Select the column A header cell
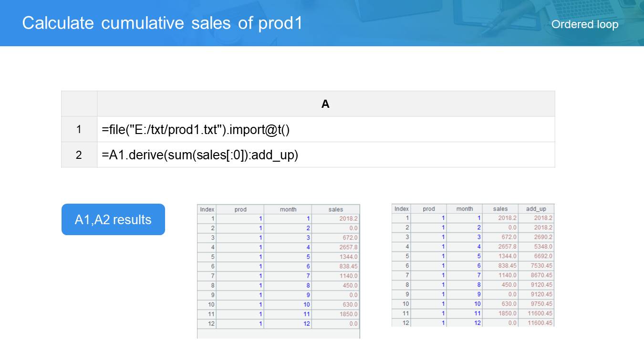 point(325,104)
